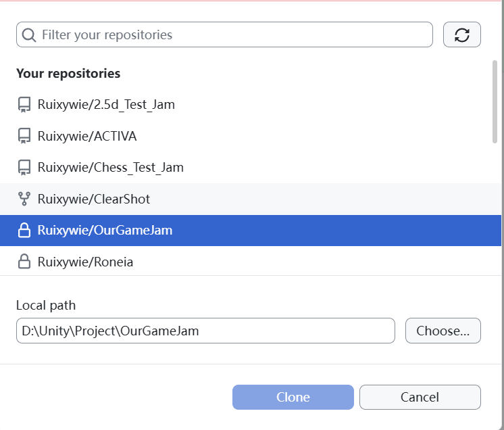Cancel the clone dialog
This screenshot has width=504, height=430.
420,398
